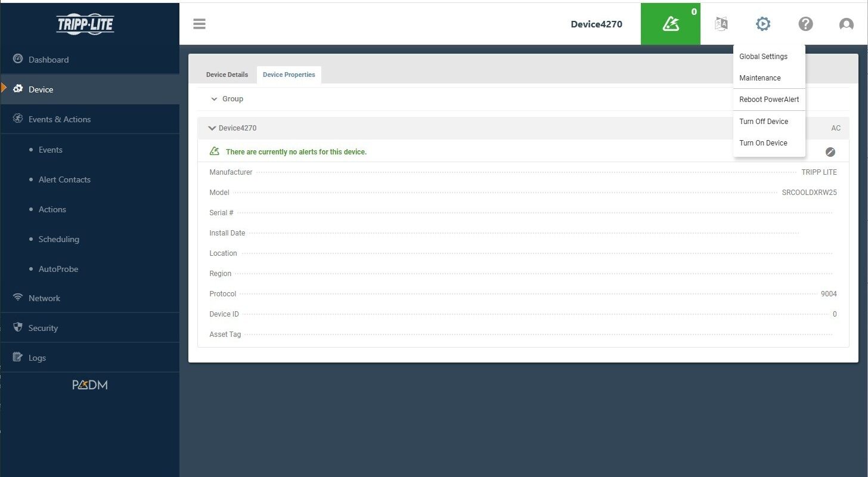This screenshot has width=868, height=477.
Task: Choose Turn Off Device option
Action: (763, 122)
